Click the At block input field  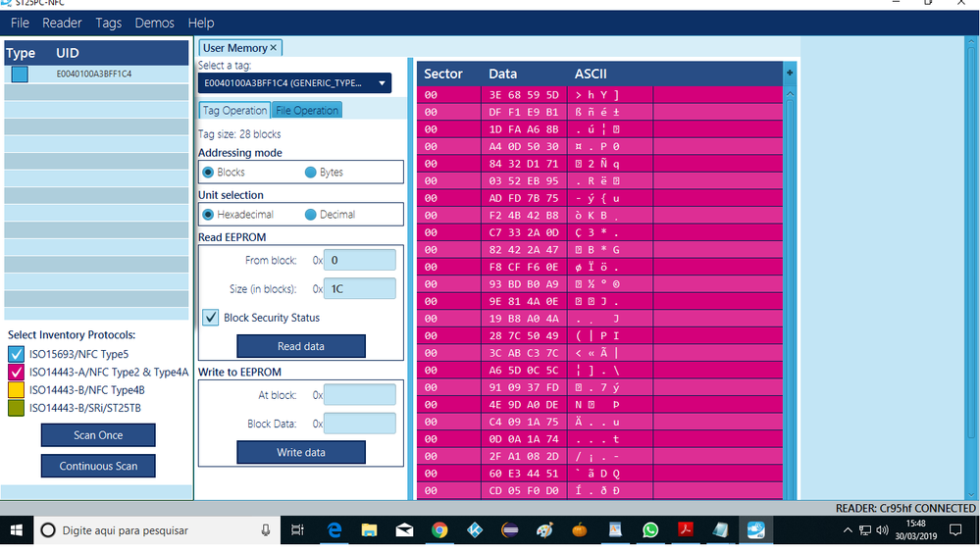tap(359, 395)
